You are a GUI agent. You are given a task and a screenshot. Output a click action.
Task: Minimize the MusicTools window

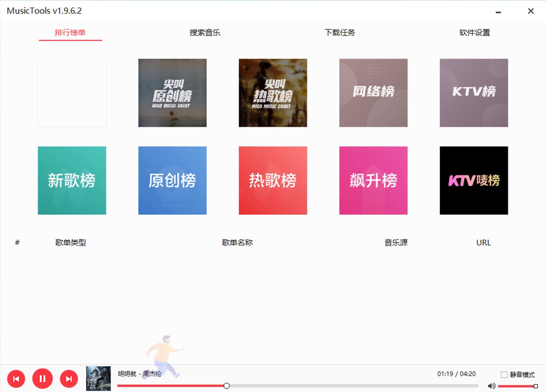coord(499,11)
